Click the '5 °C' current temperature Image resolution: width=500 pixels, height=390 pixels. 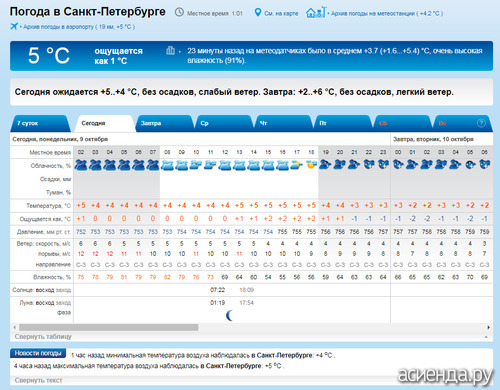tap(49, 55)
